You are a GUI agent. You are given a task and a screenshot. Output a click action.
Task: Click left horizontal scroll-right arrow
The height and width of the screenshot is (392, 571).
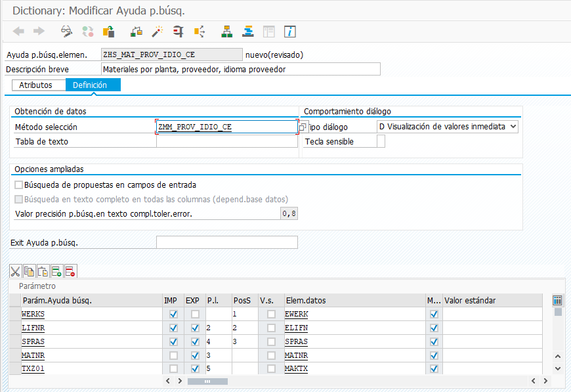(x=180, y=381)
